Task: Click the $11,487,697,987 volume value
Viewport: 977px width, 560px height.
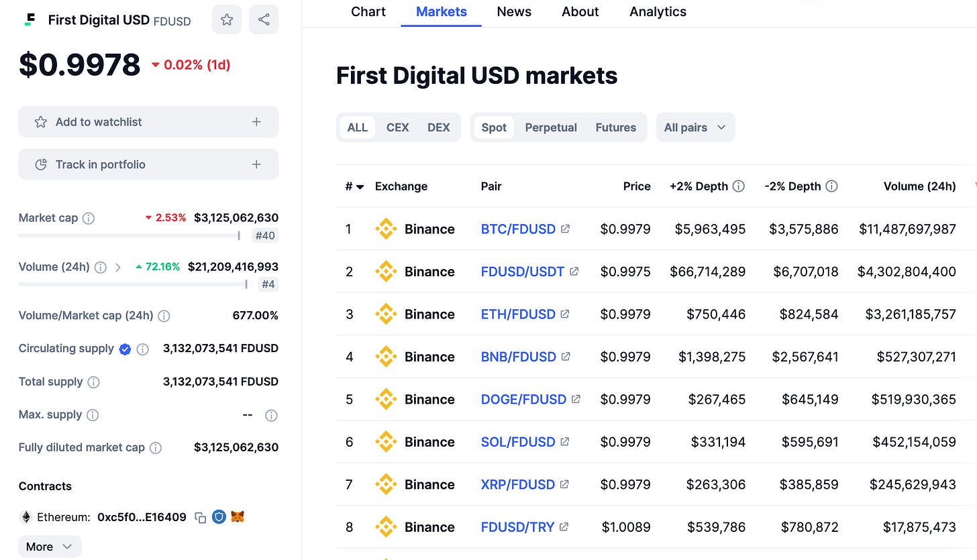Action: click(x=907, y=229)
